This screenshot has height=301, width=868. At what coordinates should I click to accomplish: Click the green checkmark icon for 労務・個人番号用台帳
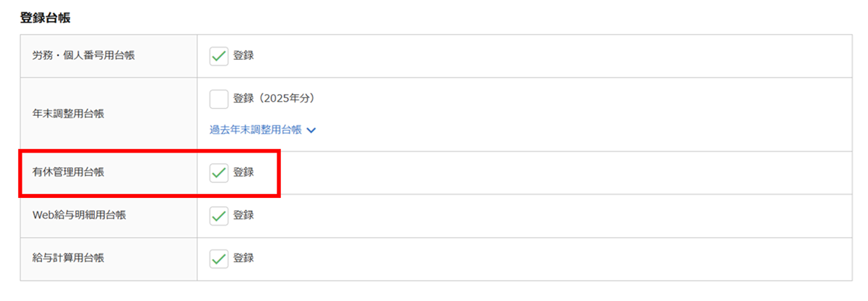(219, 56)
